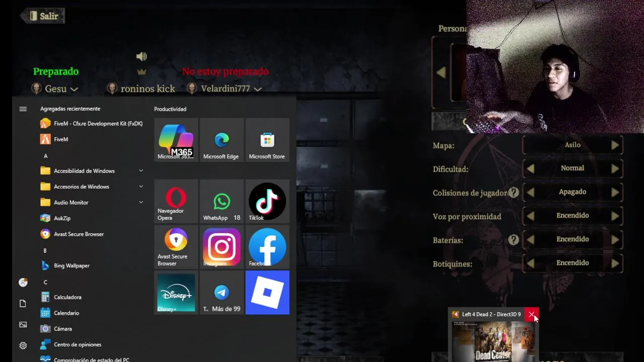This screenshot has height=362, width=644.
Task: Toggle Botiquines with left arrow
Action: [530, 263]
